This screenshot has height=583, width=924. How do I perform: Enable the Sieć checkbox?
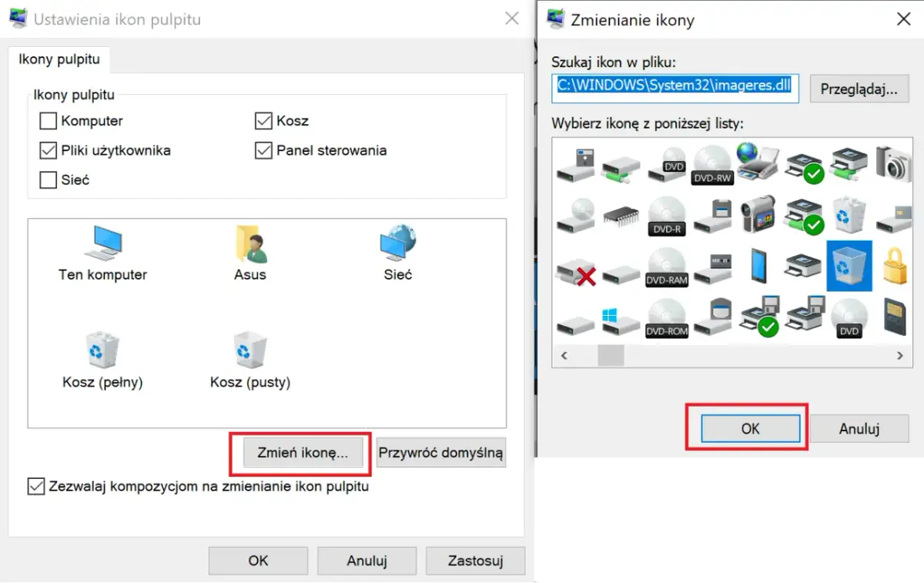(48, 179)
